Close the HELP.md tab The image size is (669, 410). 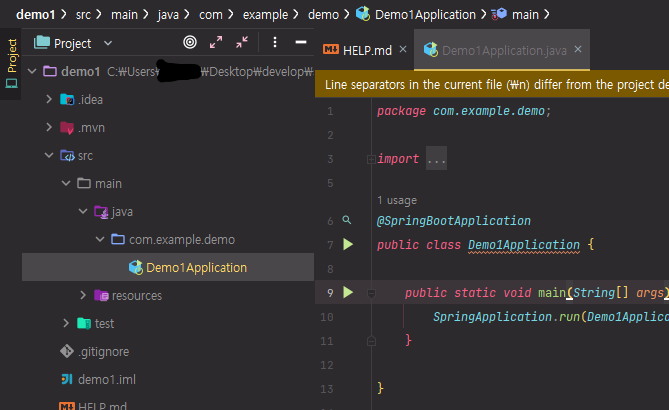(x=403, y=49)
